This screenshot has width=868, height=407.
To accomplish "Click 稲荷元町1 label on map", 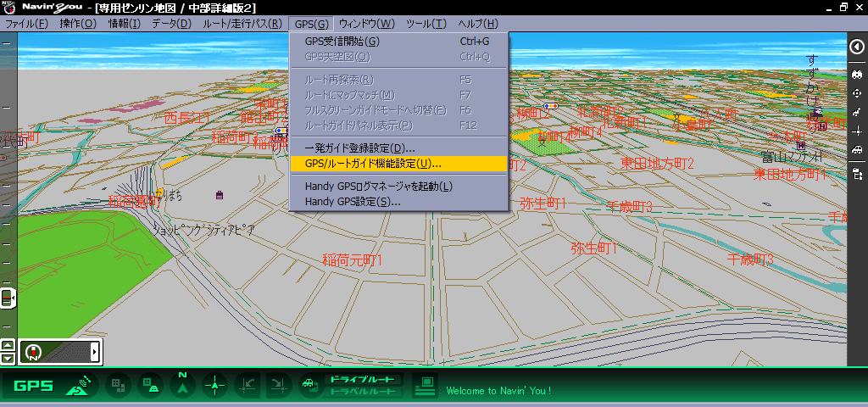I will coord(353,259).
